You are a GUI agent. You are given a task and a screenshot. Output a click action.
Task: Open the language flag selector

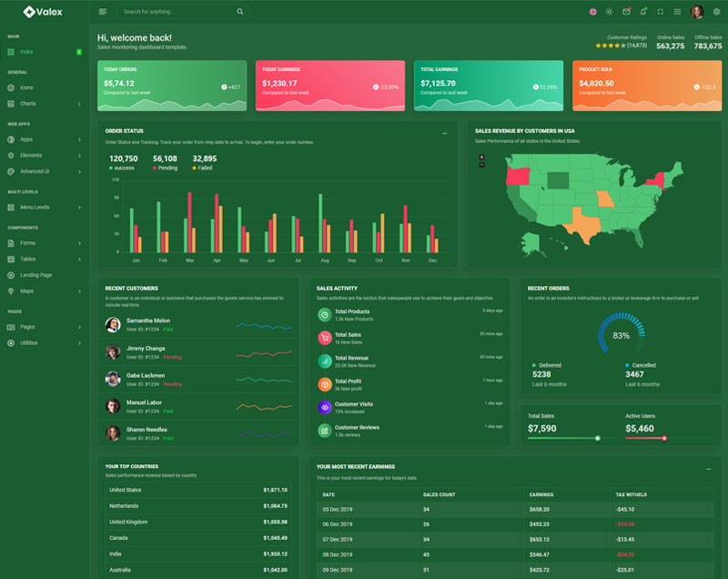pos(593,12)
